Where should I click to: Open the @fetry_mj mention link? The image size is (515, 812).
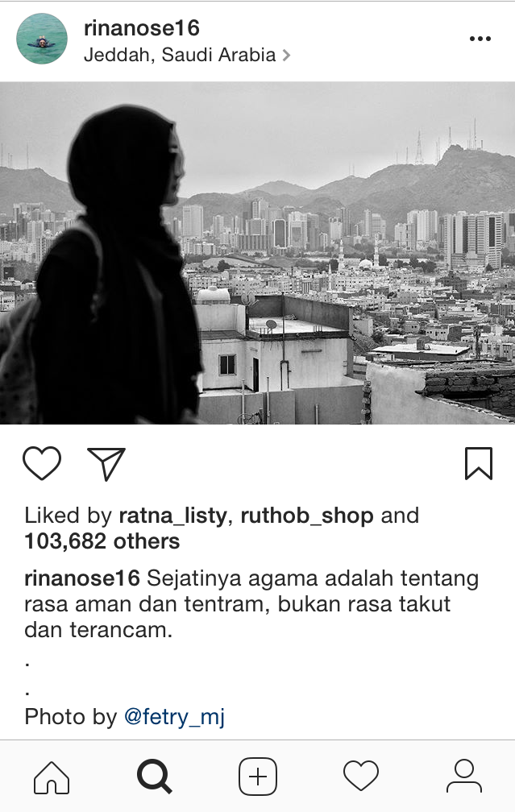tap(174, 717)
